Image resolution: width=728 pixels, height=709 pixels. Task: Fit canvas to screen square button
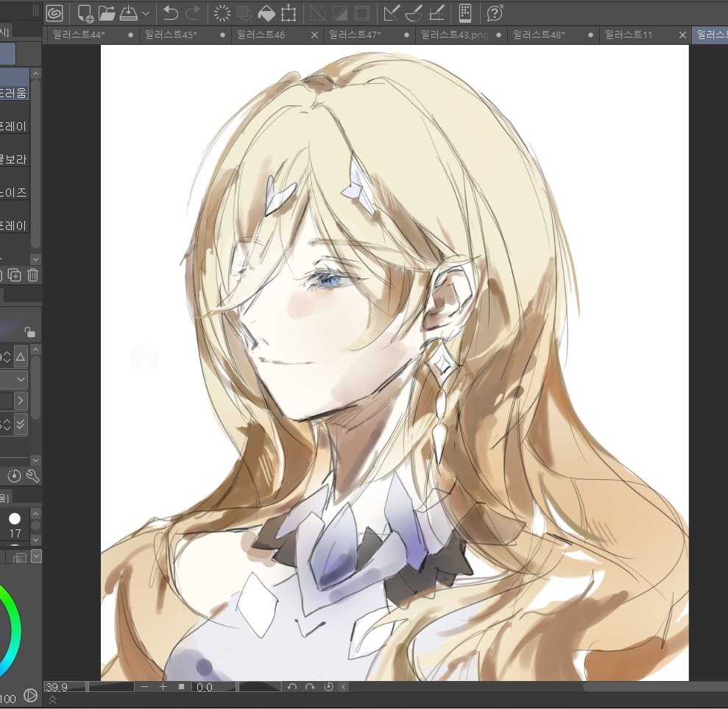pos(182,687)
